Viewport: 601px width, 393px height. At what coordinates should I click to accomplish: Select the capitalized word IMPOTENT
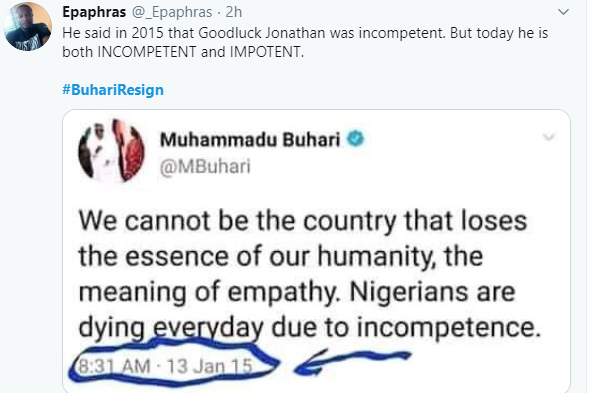267,52
